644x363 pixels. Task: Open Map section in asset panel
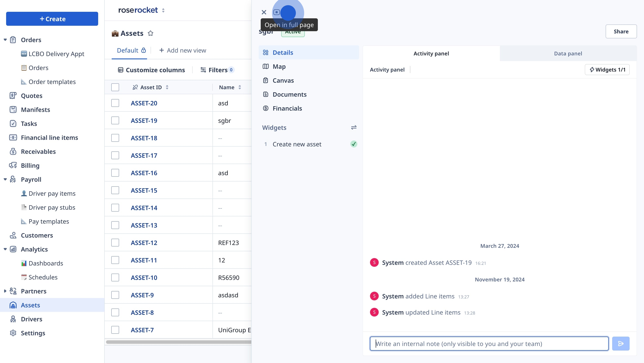tap(279, 67)
